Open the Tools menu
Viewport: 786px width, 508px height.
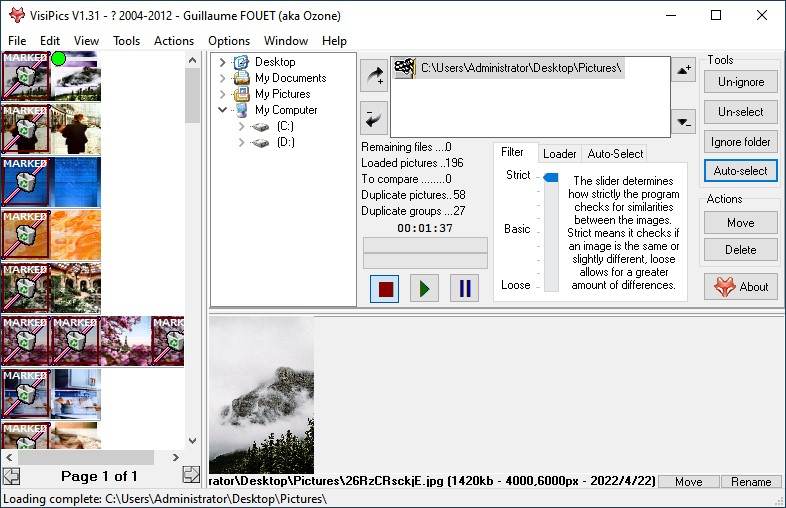click(x=126, y=41)
